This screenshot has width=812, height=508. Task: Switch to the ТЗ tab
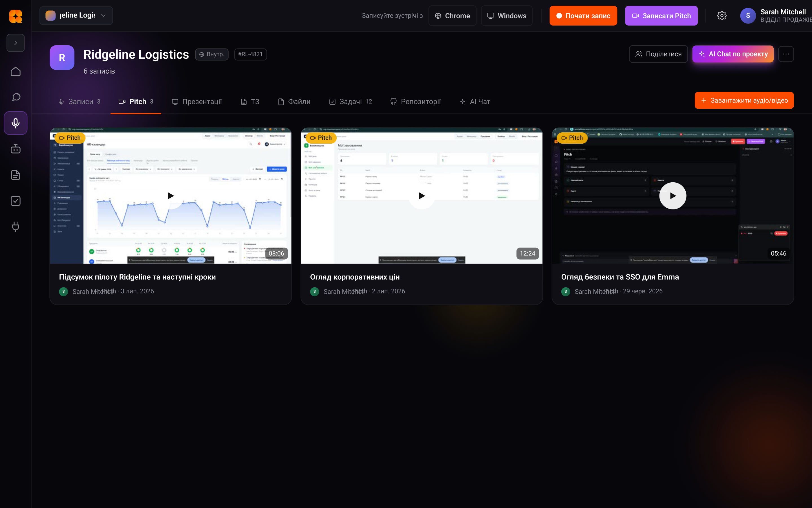(x=250, y=102)
